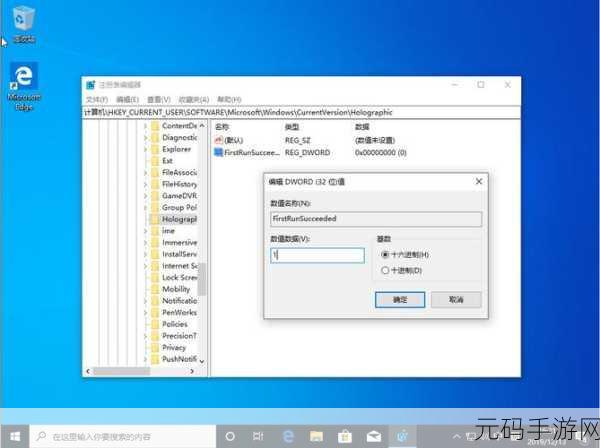The height and width of the screenshot is (448, 600).
Task: Click the FirstRunSucceeded value name field
Action: tap(376, 219)
